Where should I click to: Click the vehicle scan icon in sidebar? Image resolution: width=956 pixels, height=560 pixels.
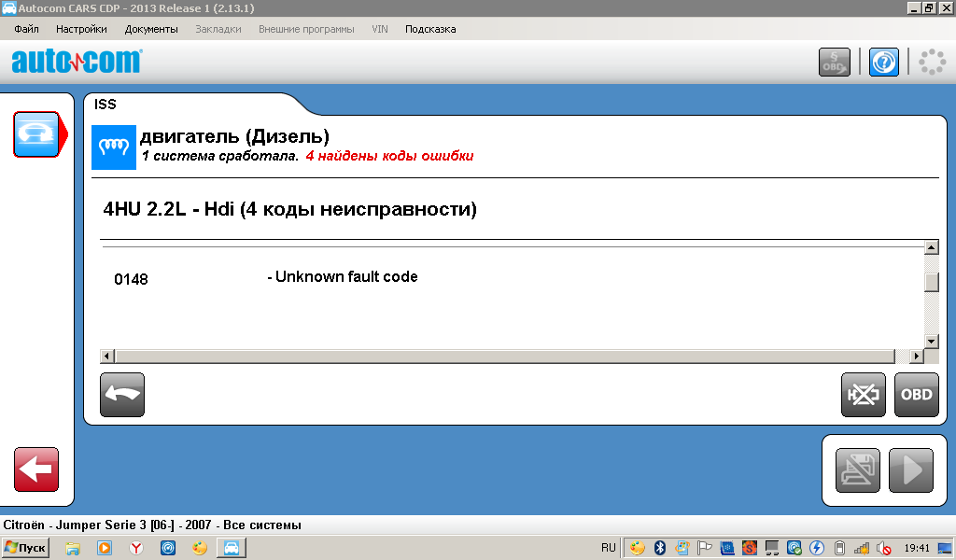tap(36, 134)
